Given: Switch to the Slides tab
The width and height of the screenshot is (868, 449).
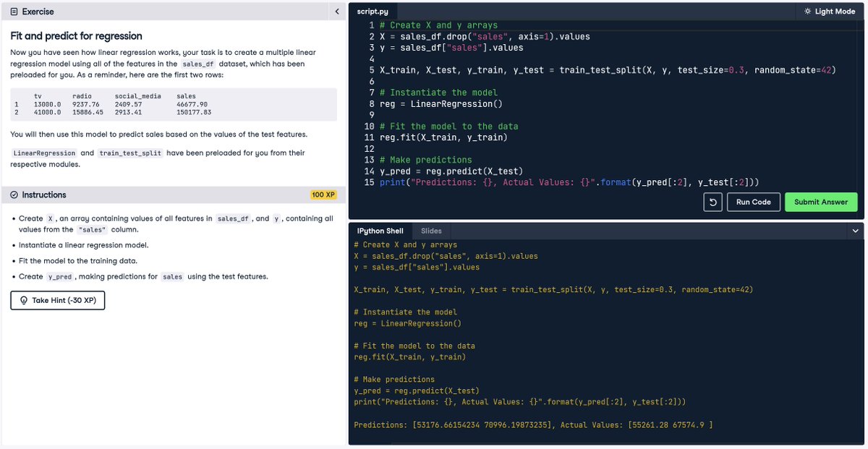Looking at the screenshot, I should [x=431, y=231].
